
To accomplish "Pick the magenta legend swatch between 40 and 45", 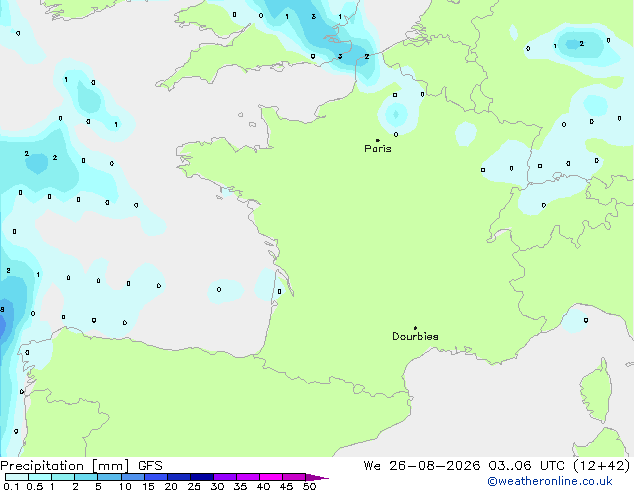I will (x=271, y=477).
